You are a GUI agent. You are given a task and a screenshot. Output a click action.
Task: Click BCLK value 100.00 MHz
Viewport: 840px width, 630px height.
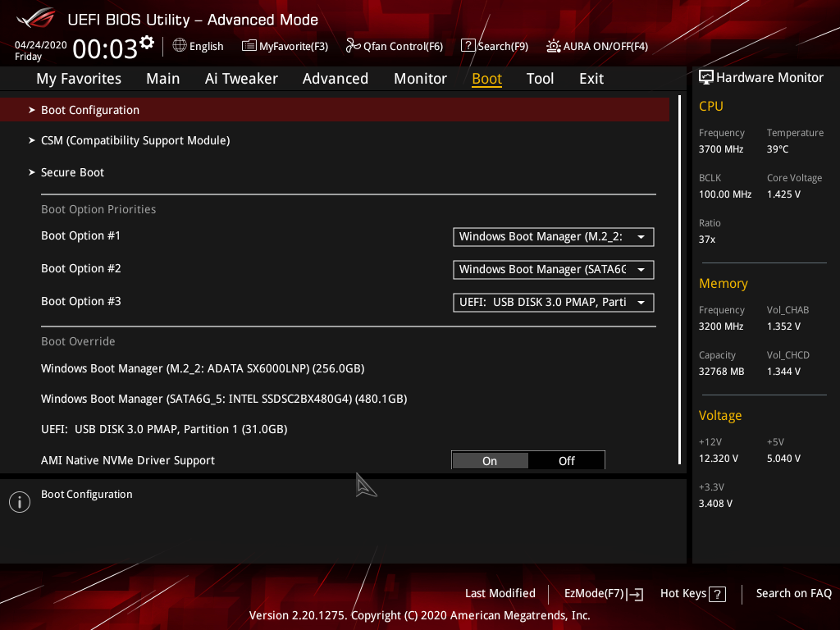725,194
